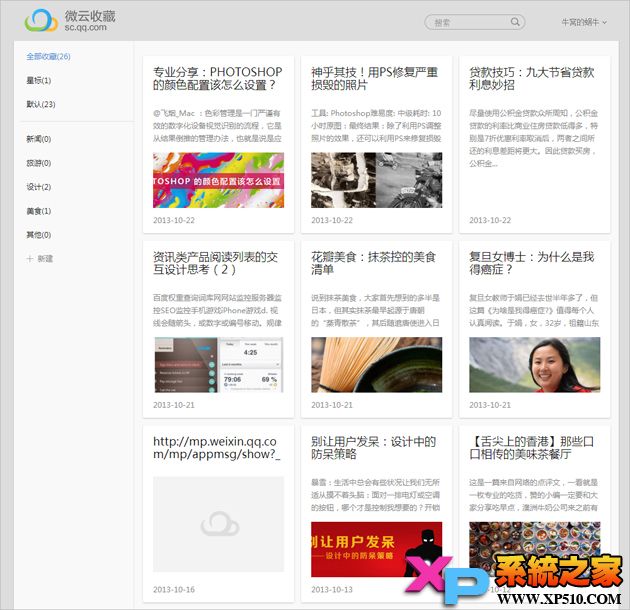Open the mp.weixin.qq.com link card title

click(217, 448)
